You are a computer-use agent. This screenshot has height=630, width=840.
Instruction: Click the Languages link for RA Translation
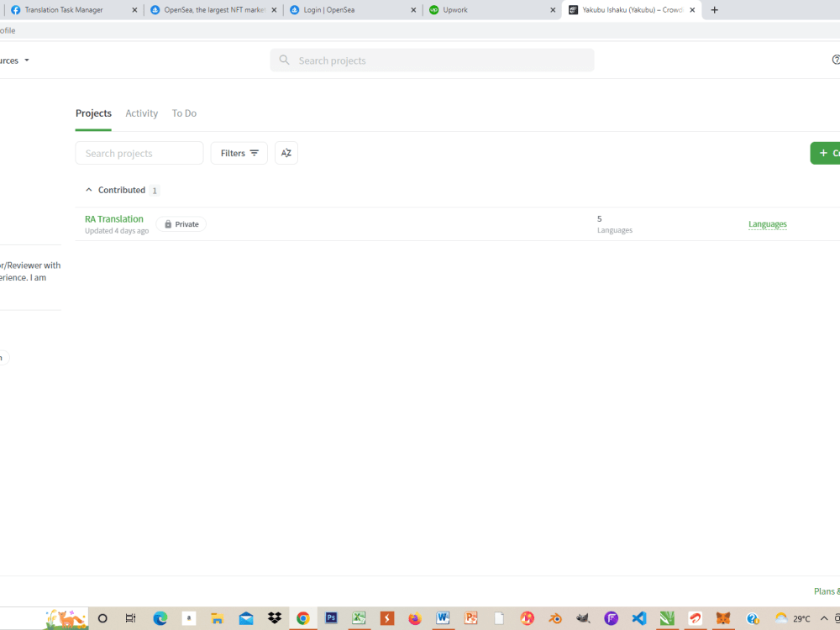[767, 224]
